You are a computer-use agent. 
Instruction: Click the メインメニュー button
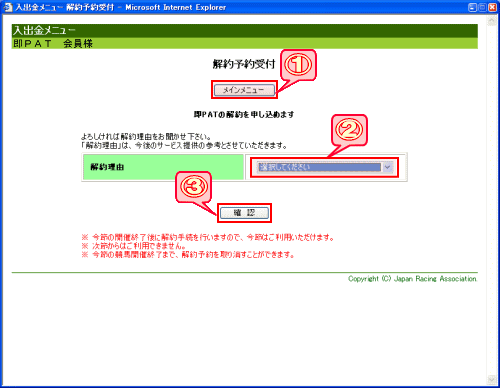point(244,90)
